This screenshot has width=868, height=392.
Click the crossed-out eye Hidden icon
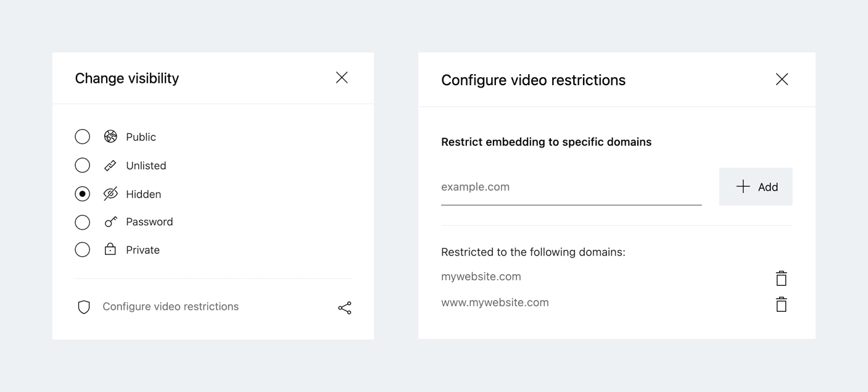110,194
